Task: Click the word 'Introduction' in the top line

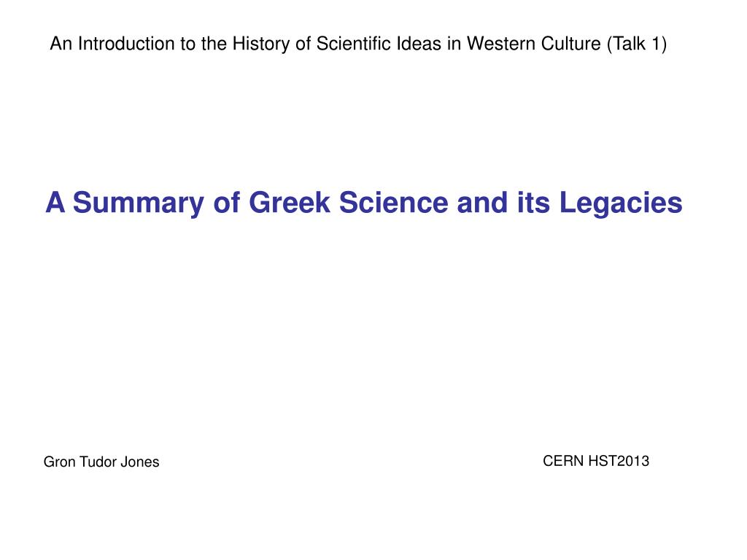Action: click(x=126, y=44)
